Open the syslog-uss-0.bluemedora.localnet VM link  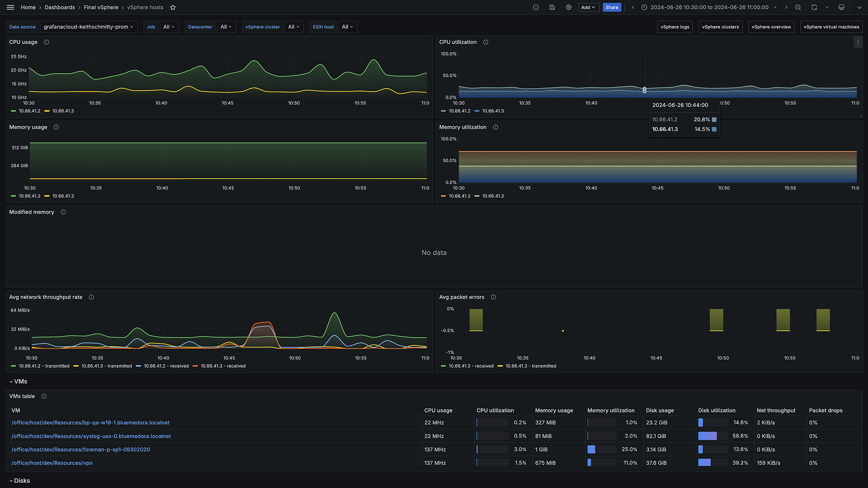click(x=91, y=436)
